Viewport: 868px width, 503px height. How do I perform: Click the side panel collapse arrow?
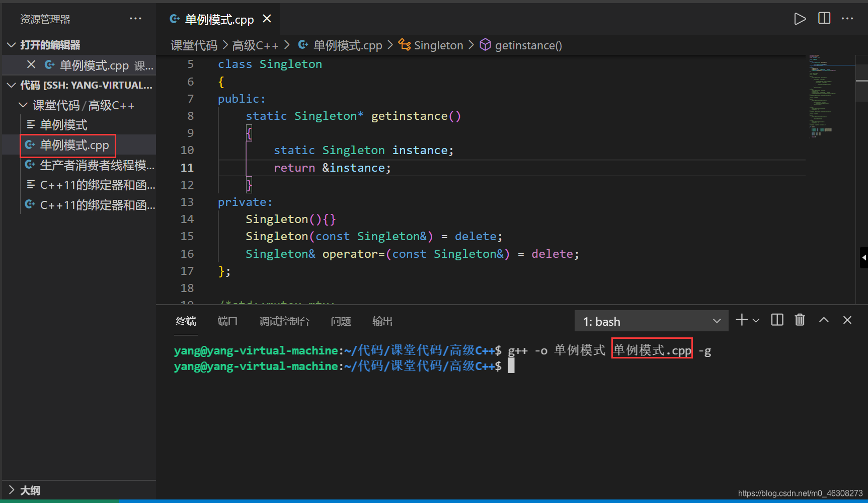point(864,257)
